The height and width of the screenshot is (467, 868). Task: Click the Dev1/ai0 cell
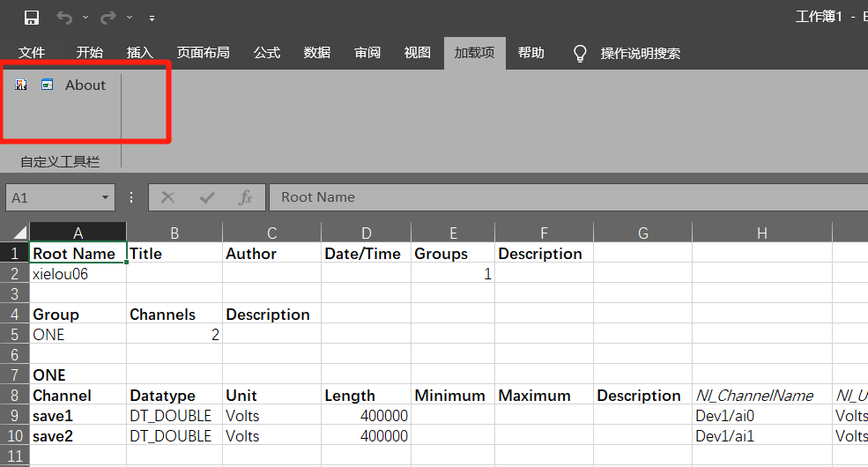(762, 416)
